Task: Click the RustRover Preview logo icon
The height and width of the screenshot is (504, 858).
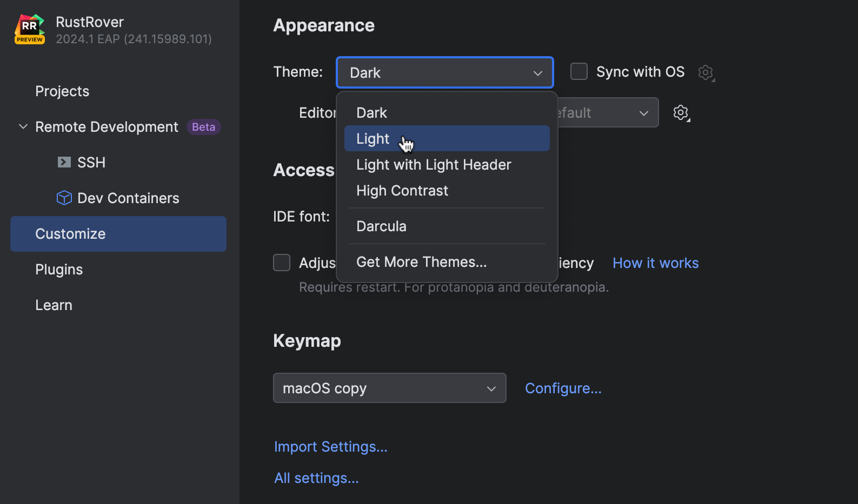Action: (30, 29)
